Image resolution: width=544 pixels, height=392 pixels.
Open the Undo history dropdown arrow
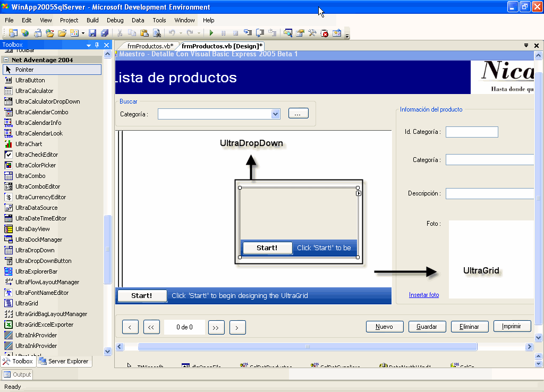(x=181, y=33)
